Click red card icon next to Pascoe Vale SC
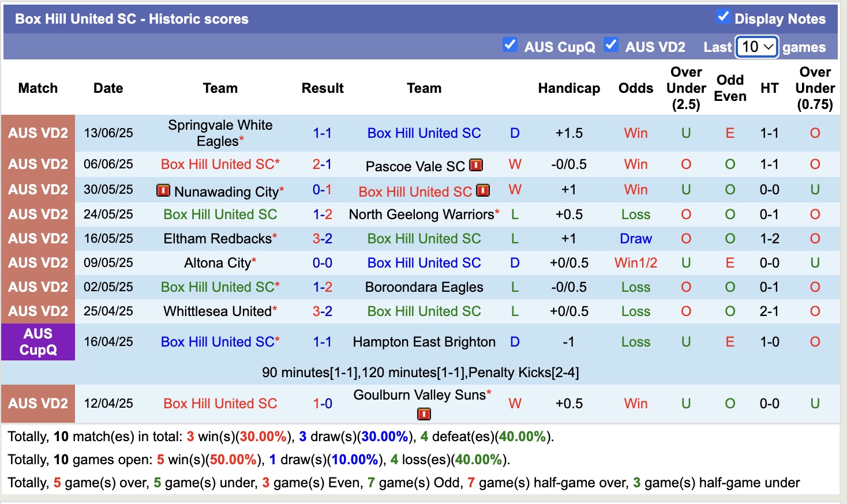Viewport: 847px width, 504px height. [476, 166]
